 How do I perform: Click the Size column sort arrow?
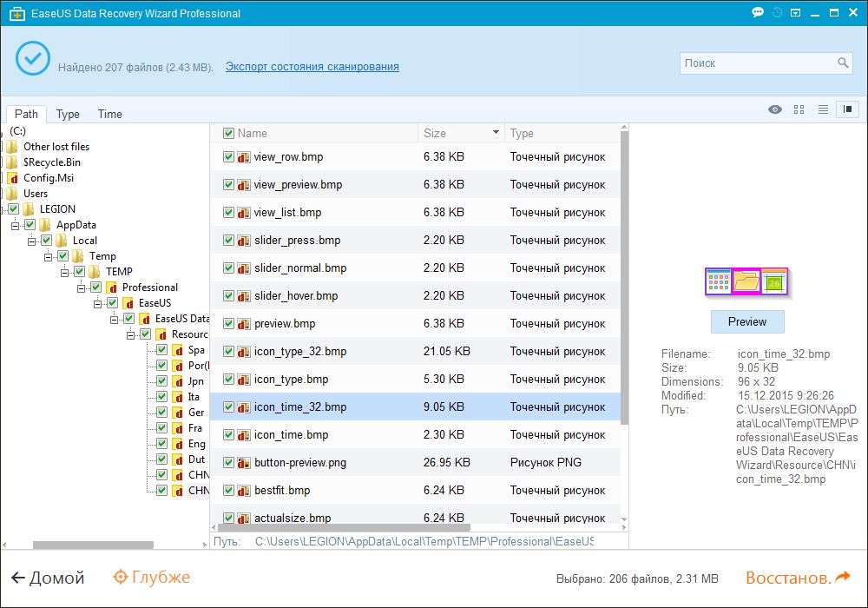coord(496,132)
